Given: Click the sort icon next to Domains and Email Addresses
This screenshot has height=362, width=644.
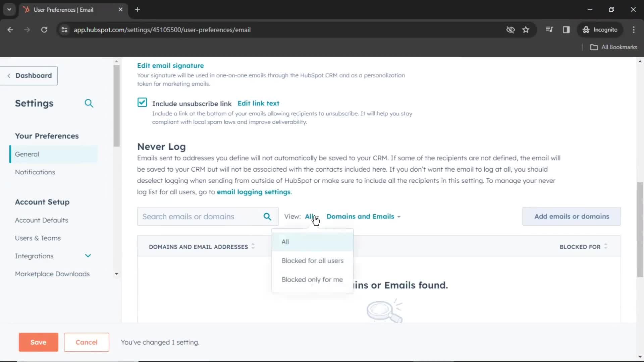Looking at the screenshot, I should click(x=254, y=246).
